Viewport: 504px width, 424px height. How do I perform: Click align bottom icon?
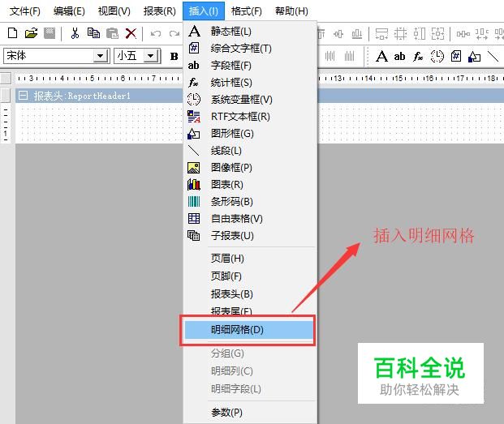tap(357, 33)
